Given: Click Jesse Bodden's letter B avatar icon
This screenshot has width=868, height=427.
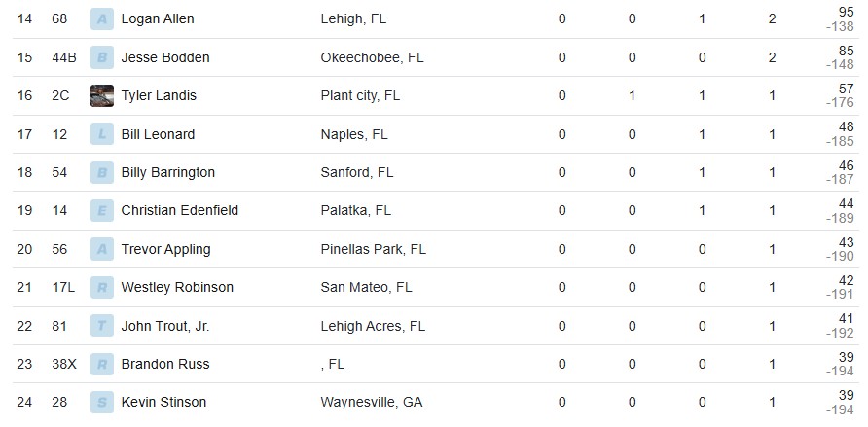Looking at the screenshot, I should point(101,57).
